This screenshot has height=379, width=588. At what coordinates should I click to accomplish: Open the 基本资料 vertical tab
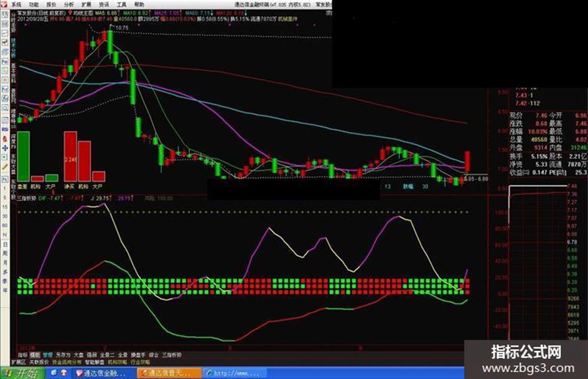tap(14, 73)
